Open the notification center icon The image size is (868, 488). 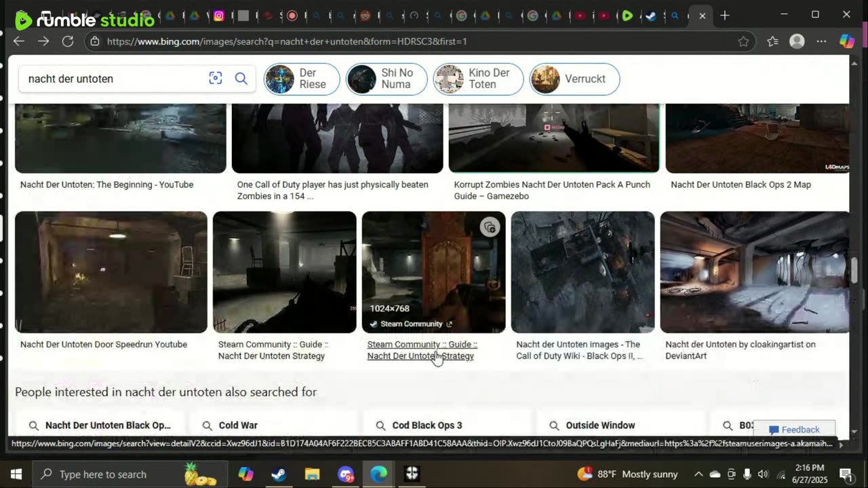pos(846,474)
